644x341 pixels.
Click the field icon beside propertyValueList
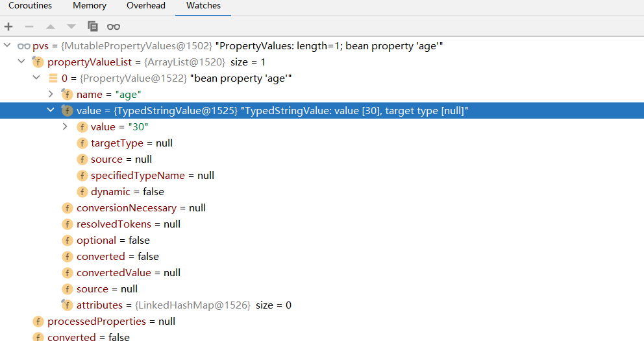tap(38, 62)
